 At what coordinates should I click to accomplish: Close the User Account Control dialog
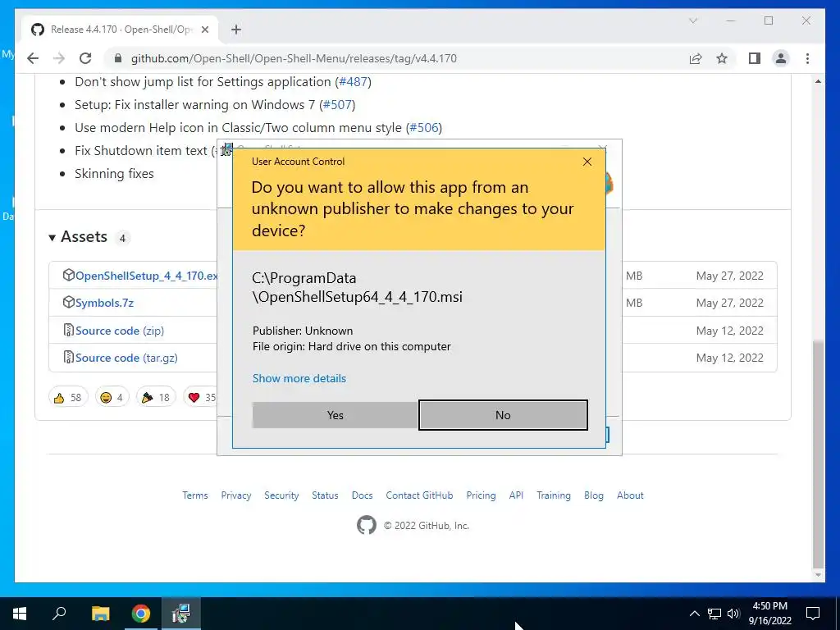point(587,162)
